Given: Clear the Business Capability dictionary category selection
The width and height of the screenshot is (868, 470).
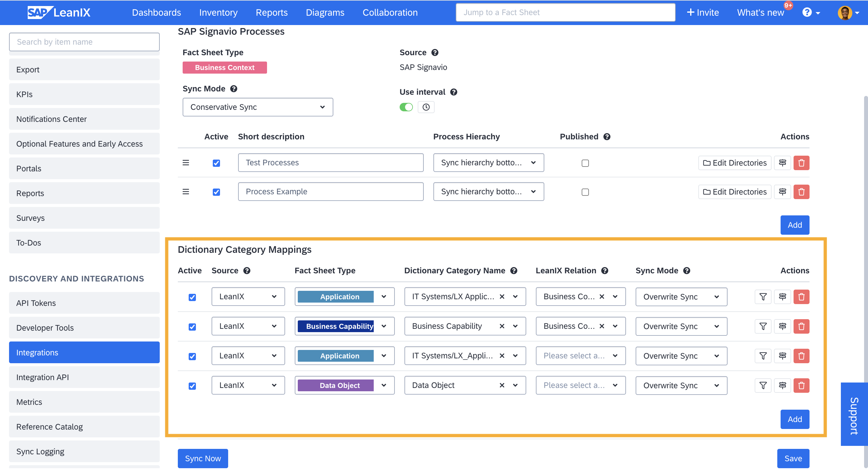Looking at the screenshot, I should [502, 326].
